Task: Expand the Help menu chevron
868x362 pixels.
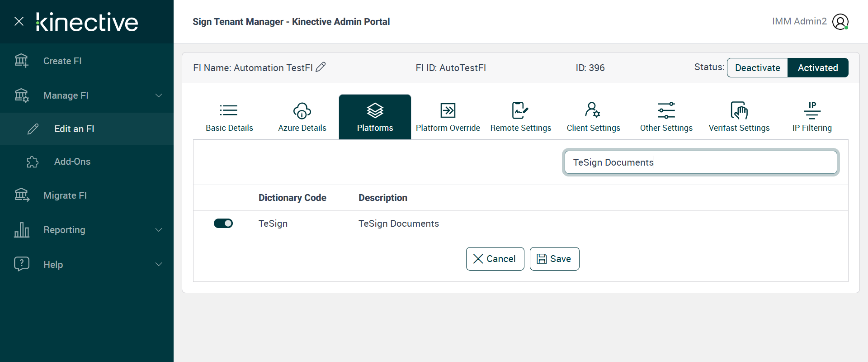Action: click(159, 264)
